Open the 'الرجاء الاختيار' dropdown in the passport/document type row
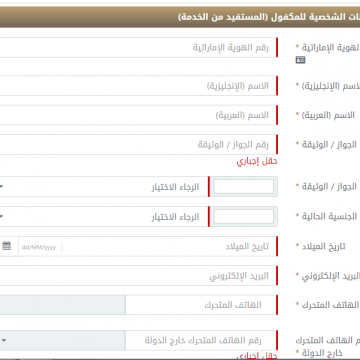360x360 pixels. pos(104,187)
